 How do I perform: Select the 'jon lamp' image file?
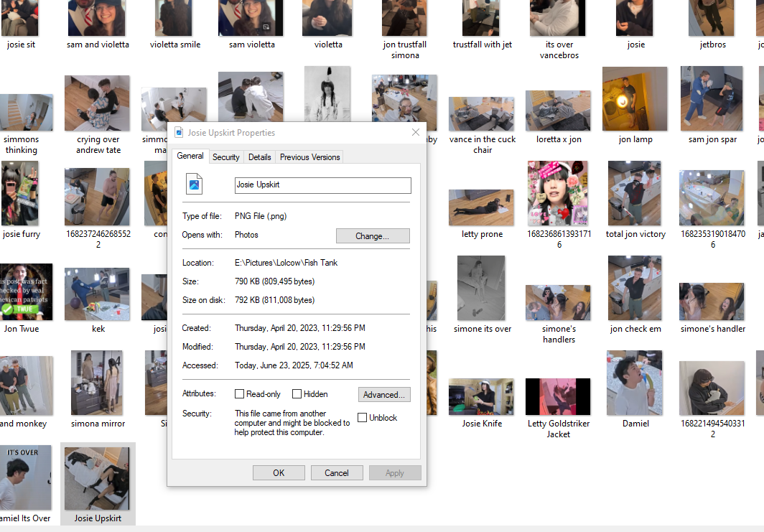click(x=635, y=99)
